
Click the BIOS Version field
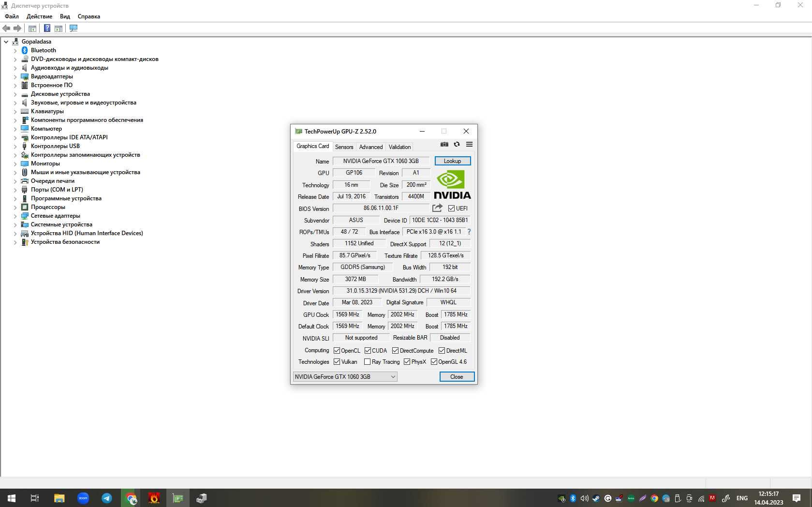pos(381,208)
